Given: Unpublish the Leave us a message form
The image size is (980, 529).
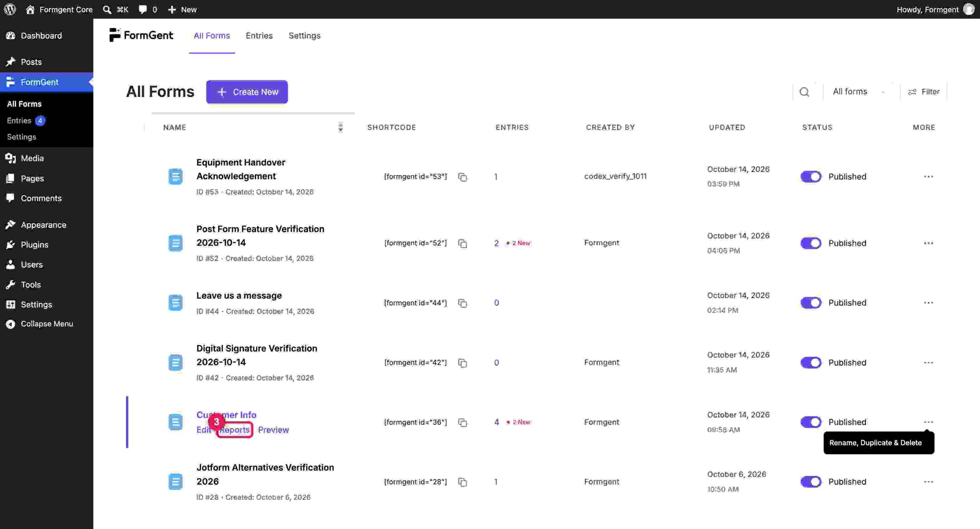Looking at the screenshot, I should tap(811, 303).
